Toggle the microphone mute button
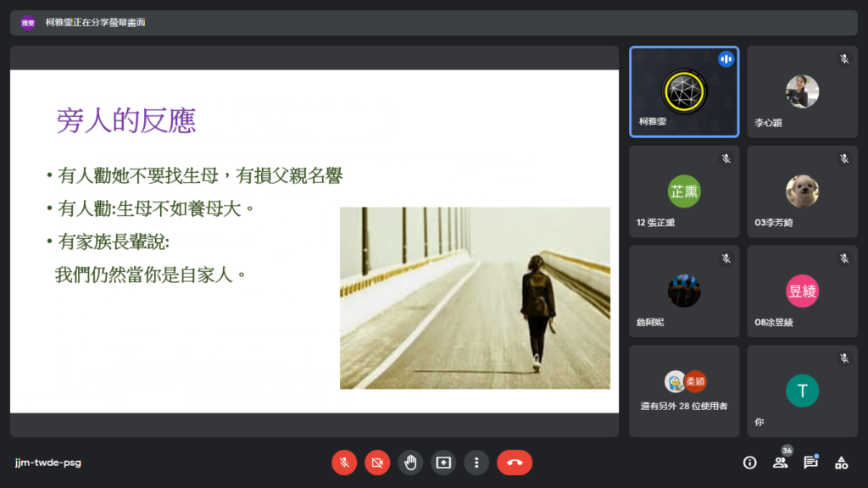Viewport: 868px width, 488px height. tap(344, 463)
